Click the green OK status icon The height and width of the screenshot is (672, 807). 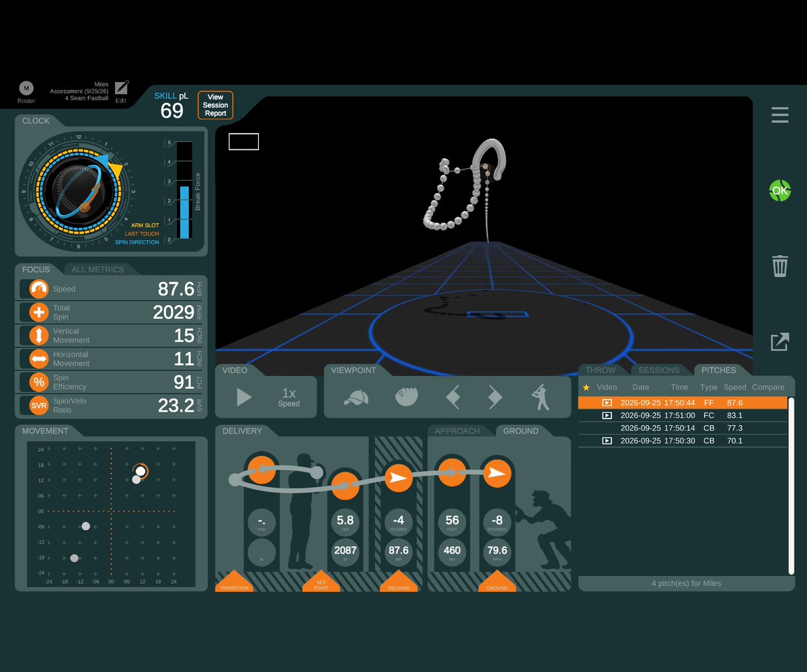[x=780, y=190]
